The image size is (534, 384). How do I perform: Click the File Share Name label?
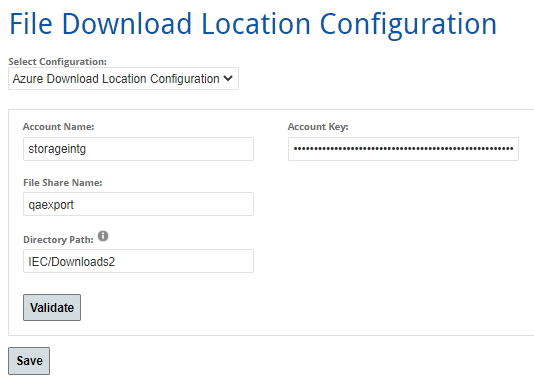pos(63,183)
